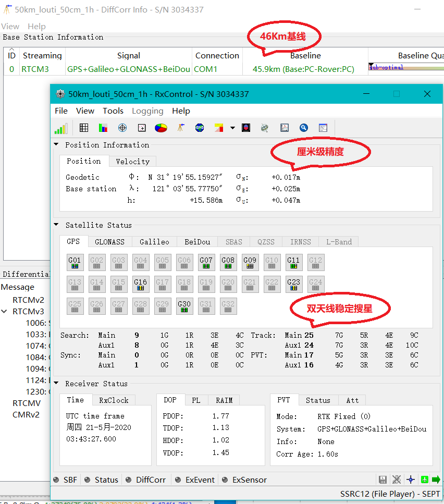Click the yellow-red spectrum view icon
Screen dimensions: 444x504
point(219,128)
